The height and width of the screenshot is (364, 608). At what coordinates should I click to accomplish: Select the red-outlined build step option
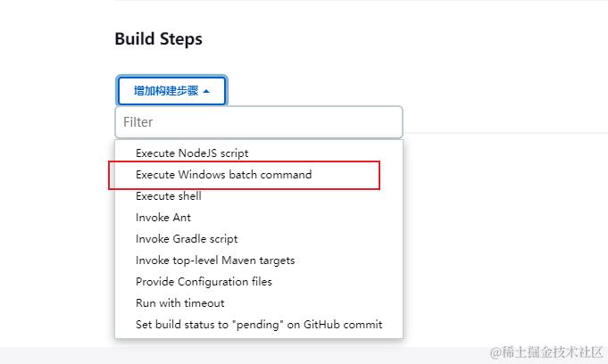tap(223, 175)
